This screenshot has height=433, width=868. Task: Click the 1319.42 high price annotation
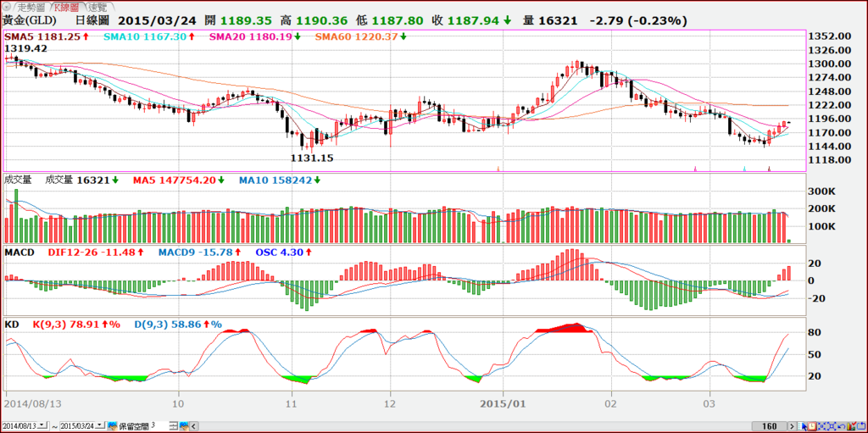(26, 49)
